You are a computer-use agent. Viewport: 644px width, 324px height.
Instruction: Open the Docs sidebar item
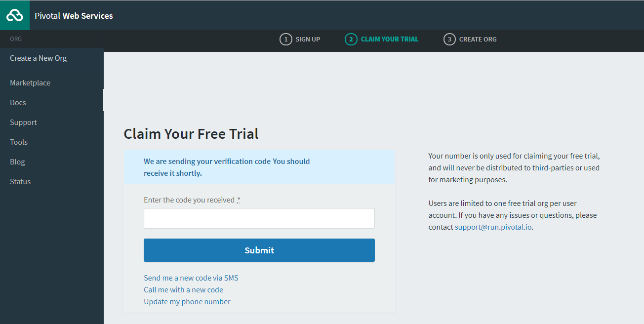pyautogui.click(x=18, y=103)
